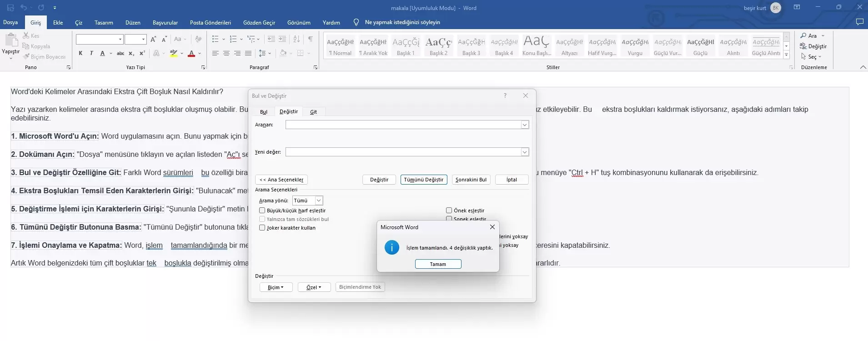Image resolution: width=868 pixels, height=341 pixels.
Task: Open ribbon display options icon in title bar
Action: (797, 7)
